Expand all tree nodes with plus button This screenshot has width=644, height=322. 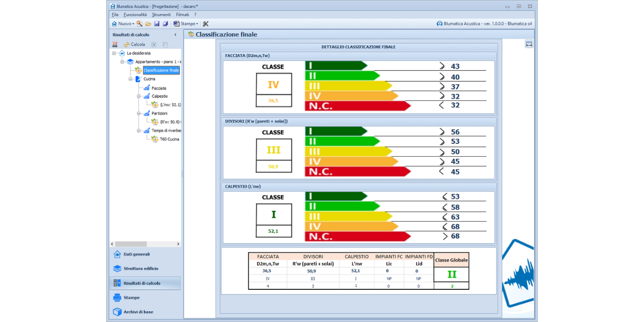pos(154,45)
